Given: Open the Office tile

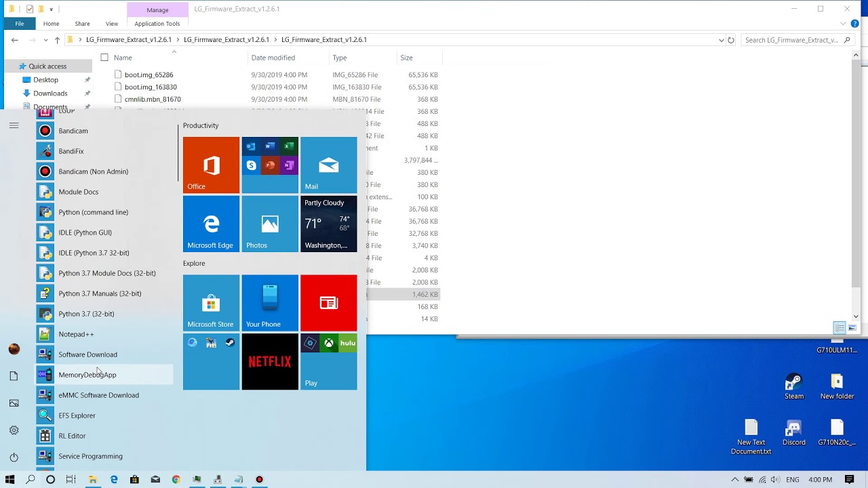Looking at the screenshot, I should pos(211,165).
